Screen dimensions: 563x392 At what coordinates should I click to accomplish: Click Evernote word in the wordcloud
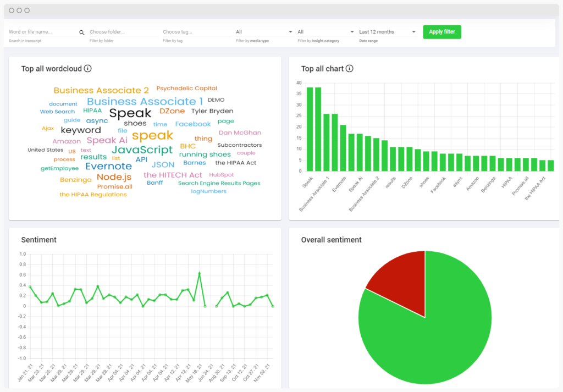pos(108,166)
